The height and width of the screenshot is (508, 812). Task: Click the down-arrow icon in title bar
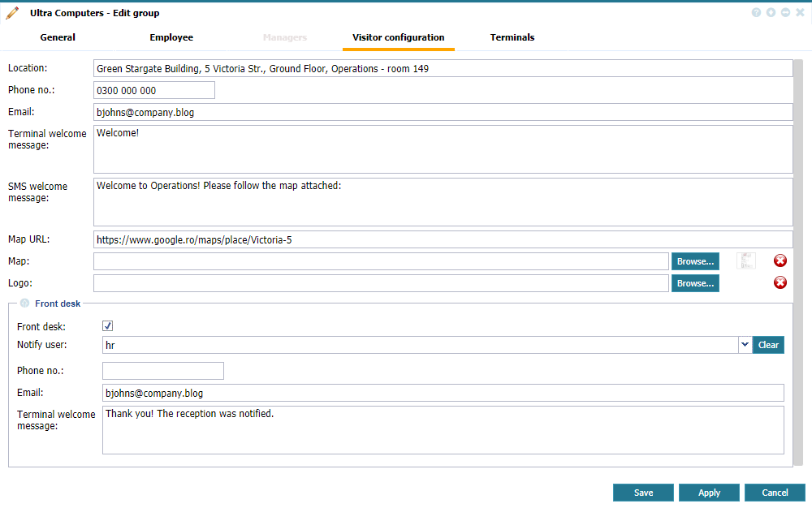(x=771, y=13)
